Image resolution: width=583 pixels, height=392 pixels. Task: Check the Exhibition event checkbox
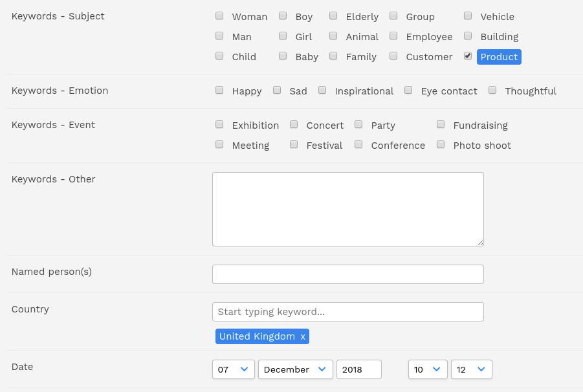point(219,124)
